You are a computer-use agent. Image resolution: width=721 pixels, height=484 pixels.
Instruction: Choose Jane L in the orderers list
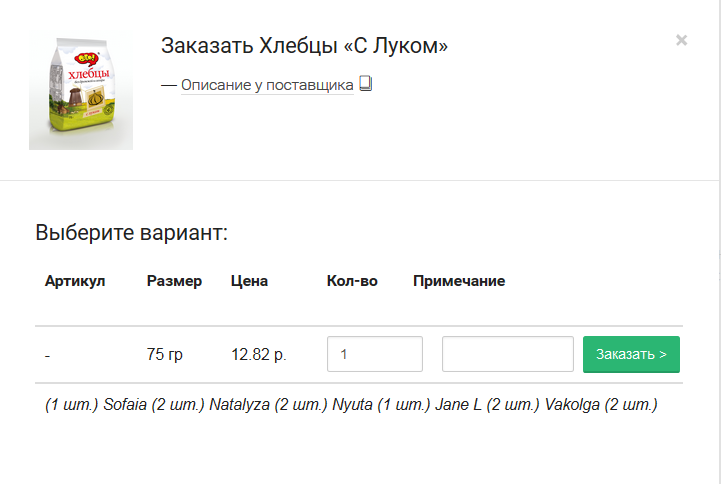(x=458, y=405)
